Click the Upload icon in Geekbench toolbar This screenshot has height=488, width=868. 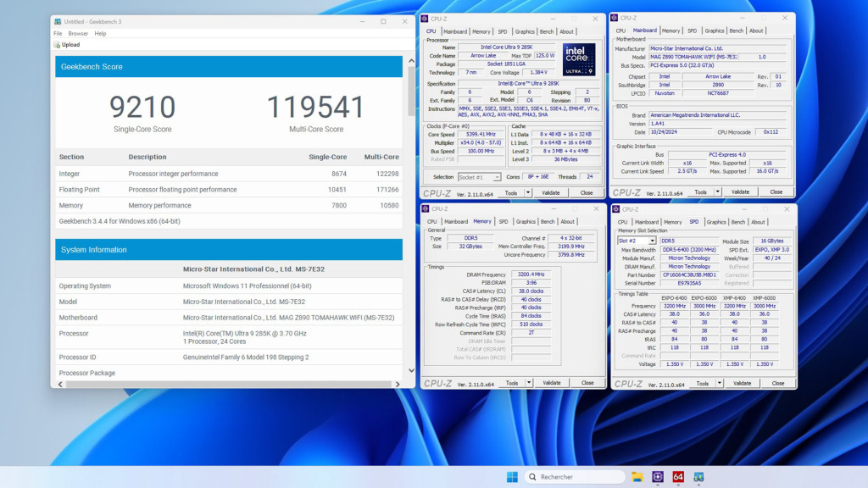pyautogui.click(x=57, y=45)
